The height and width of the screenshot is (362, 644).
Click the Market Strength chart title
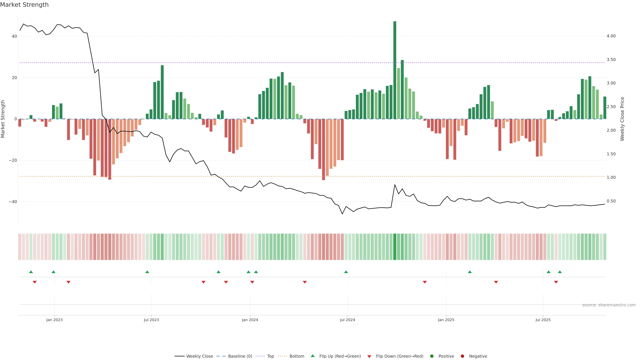[24, 5]
